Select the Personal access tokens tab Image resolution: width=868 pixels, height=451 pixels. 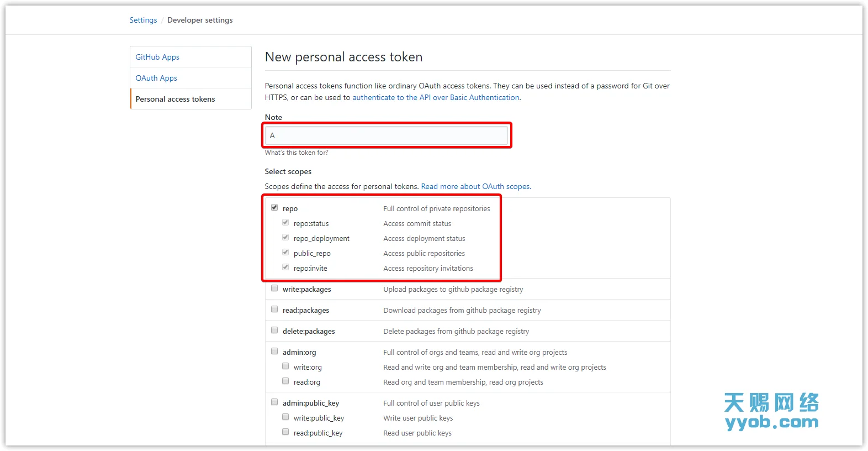tap(175, 98)
